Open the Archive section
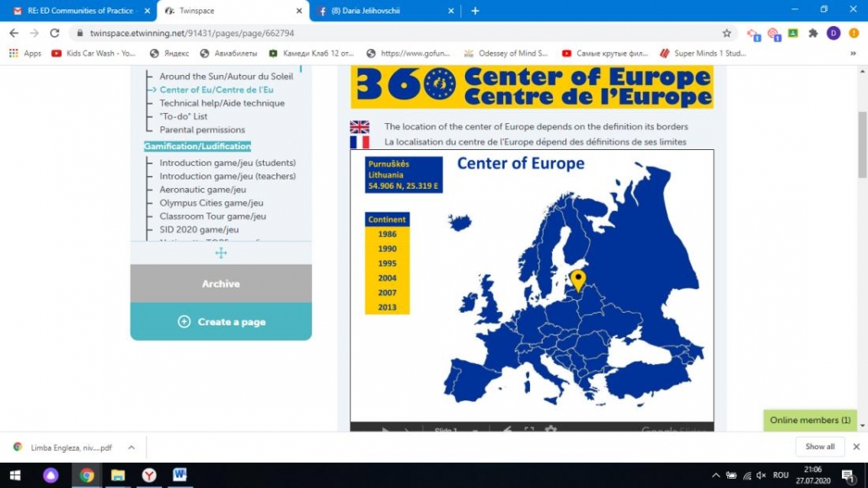This screenshot has height=488, width=868. (221, 284)
